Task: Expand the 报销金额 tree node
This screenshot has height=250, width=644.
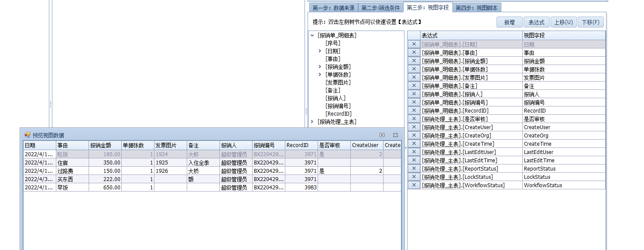Action: click(320, 67)
